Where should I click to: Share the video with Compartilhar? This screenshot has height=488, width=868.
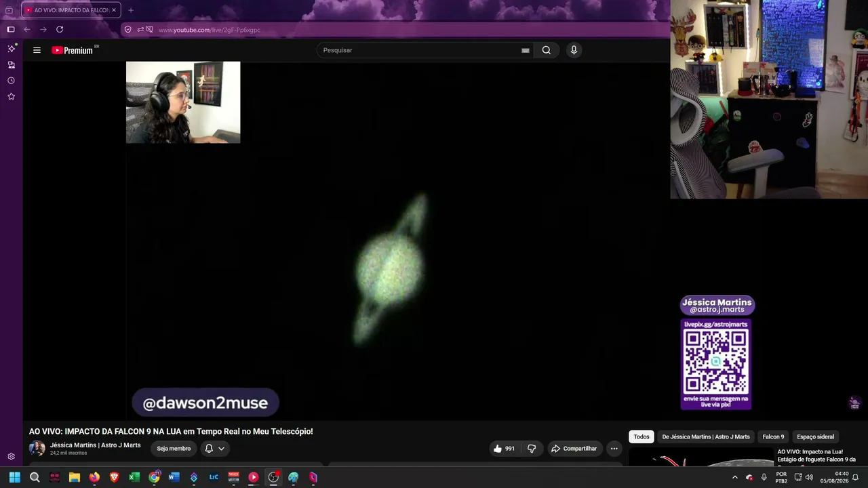click(x=574, y=449)
